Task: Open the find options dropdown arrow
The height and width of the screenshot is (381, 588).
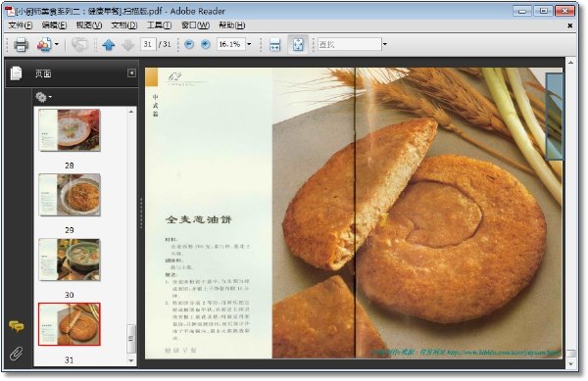Action: point(385,44)
